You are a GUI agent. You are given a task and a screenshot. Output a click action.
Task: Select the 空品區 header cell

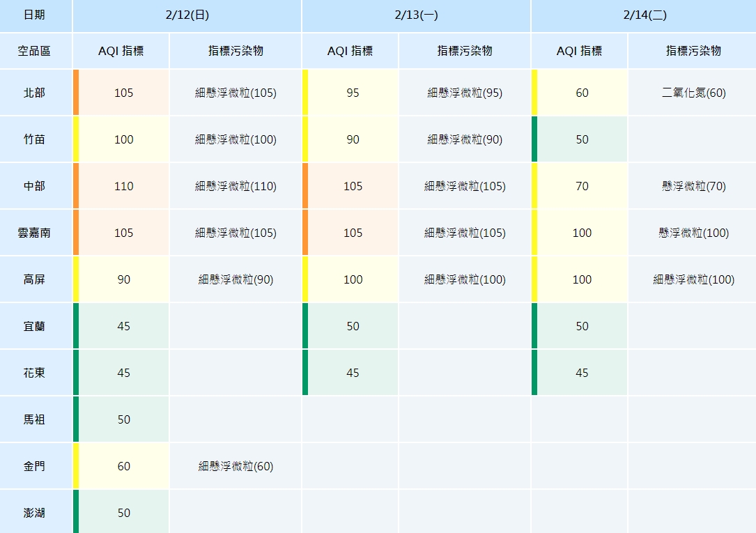coord(35,51)
